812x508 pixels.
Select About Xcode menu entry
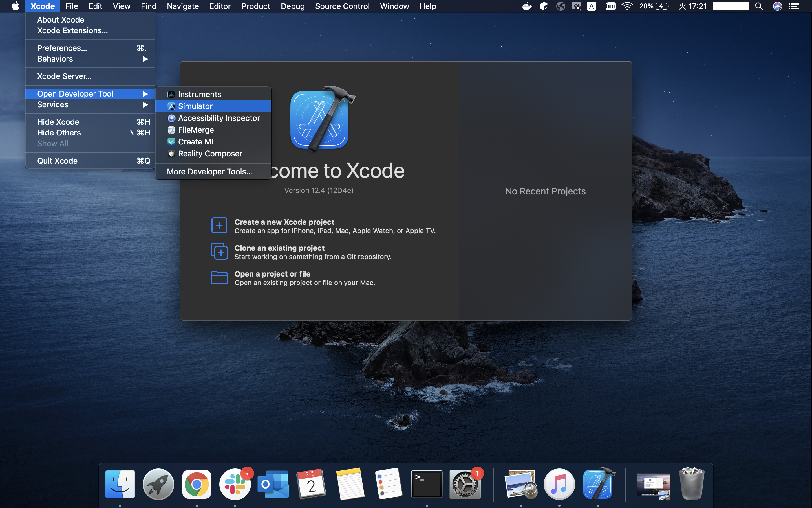tap(90, 20)
